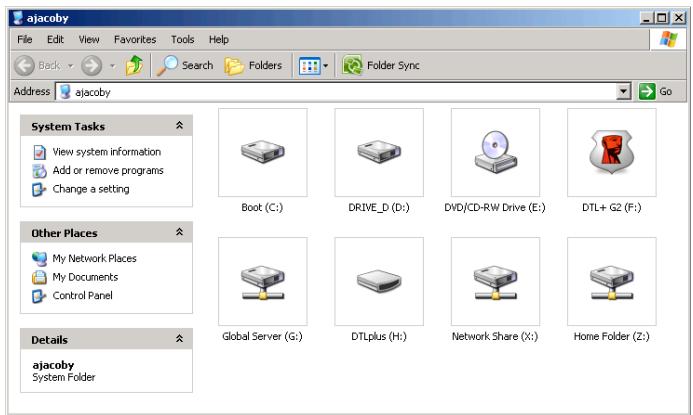Click the My Documents folder icon

(x=39, y=277)
